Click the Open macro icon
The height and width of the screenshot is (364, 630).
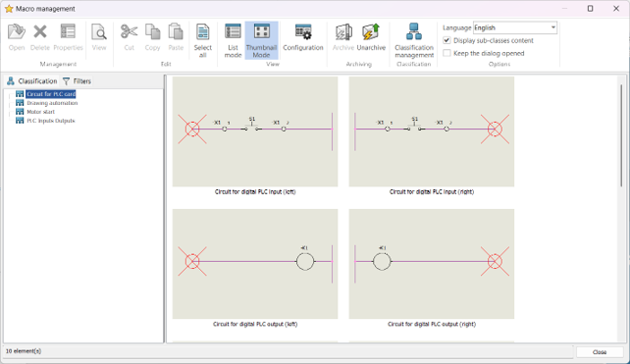(17, 31)
